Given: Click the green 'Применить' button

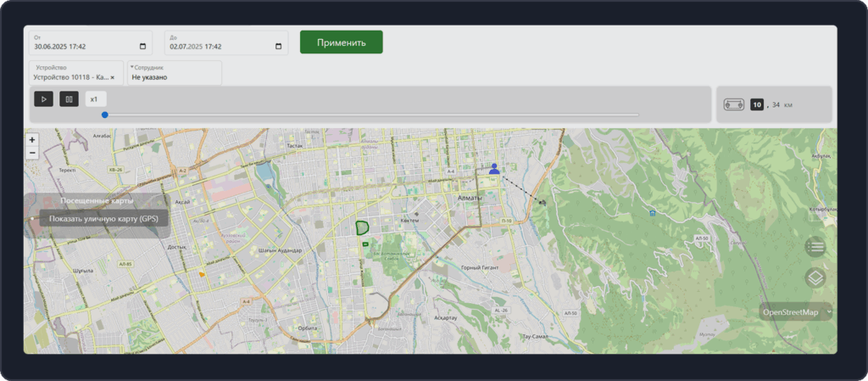Looking at the screenshot, I should coord(341,42).
